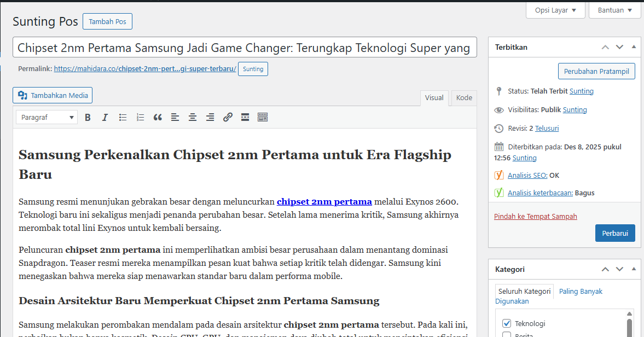
Task: Open the Analisis SEO link
Action: click(x=527, y=175)
